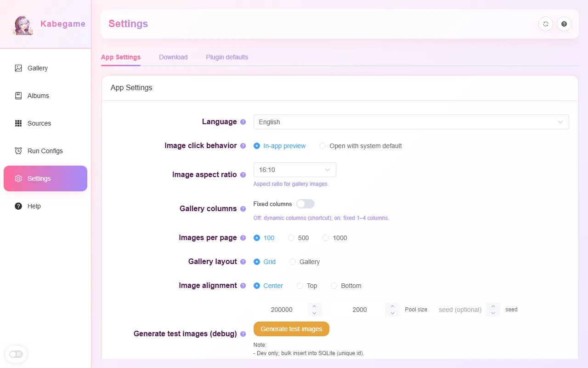
Task: Select Grid gallery layout
Action: click(x=265, y=262)
